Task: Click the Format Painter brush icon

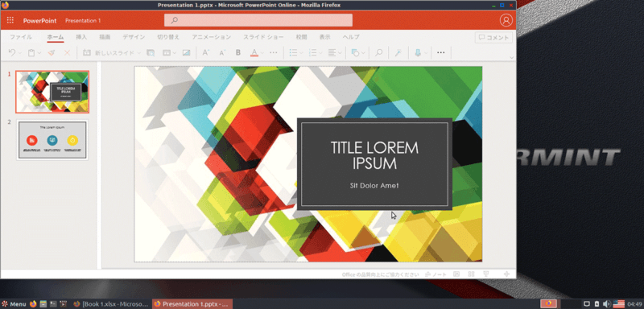Action: coord(52,53)
